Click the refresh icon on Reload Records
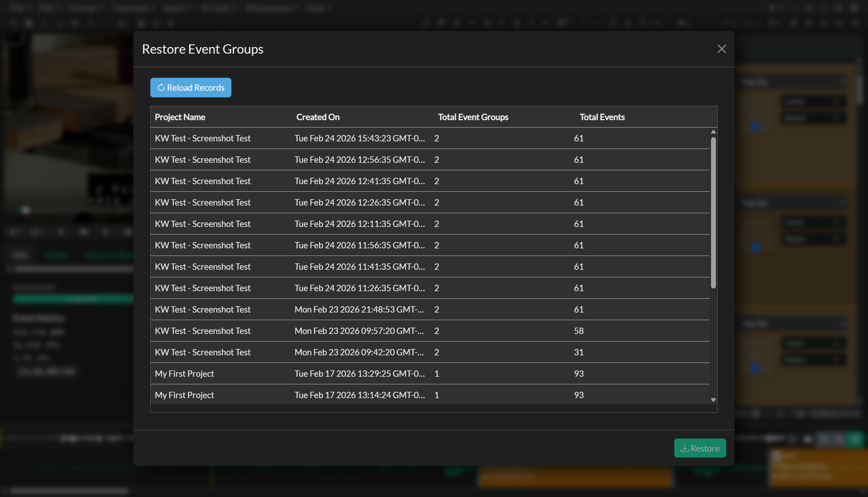 [161, 88]
